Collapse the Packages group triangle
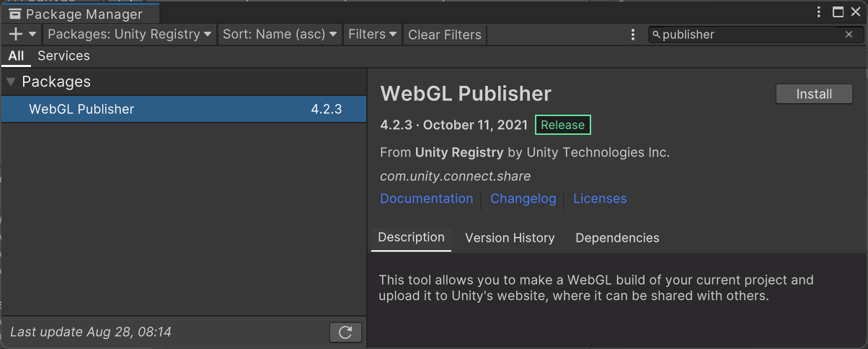Screen dimensions: 868x349 coord(11,81)
